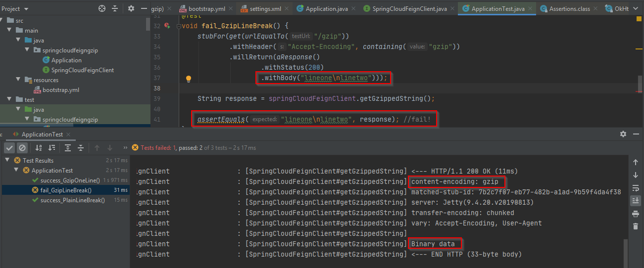Click console scroll up arrow icon
This screenshot has height=268, width=644.
636,162
